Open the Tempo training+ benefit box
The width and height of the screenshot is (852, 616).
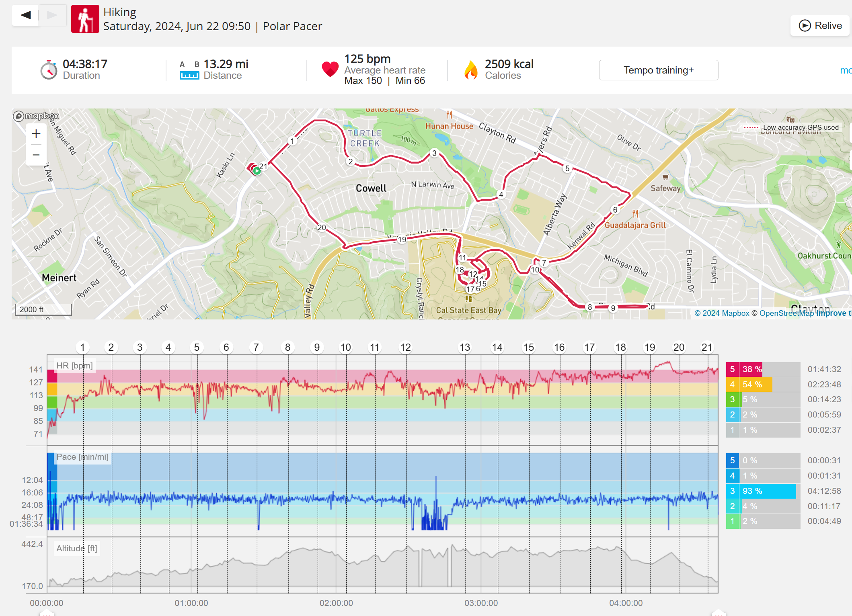click(x=658, y=70)
